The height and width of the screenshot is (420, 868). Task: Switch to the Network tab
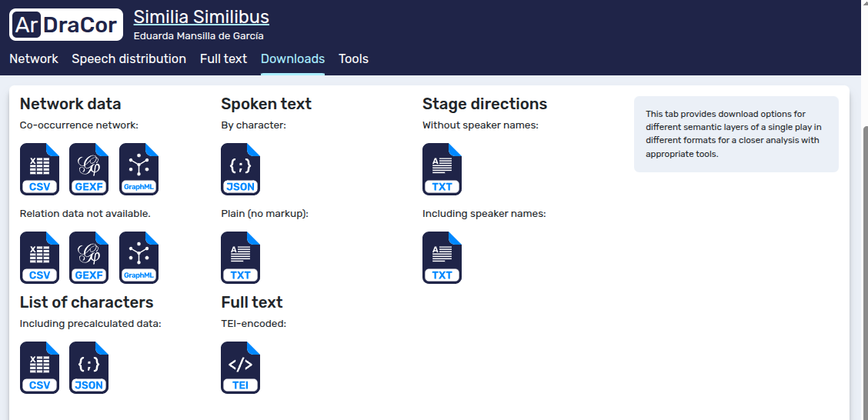[34, 58]
